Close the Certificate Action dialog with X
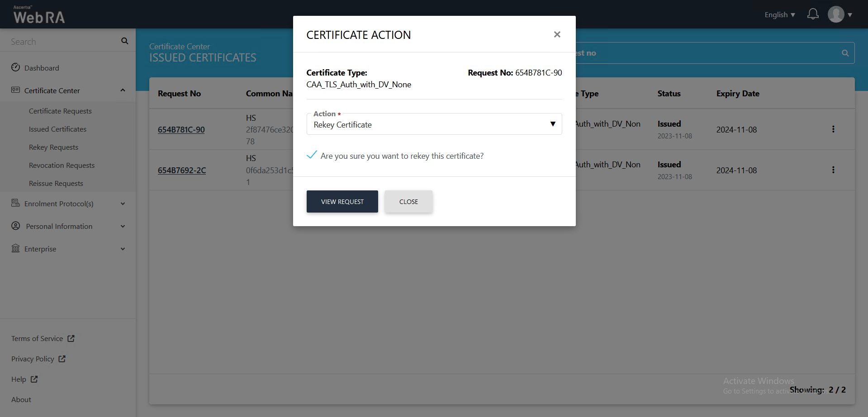Viewport: 868px width, 417px height. [x=557, y=34]
